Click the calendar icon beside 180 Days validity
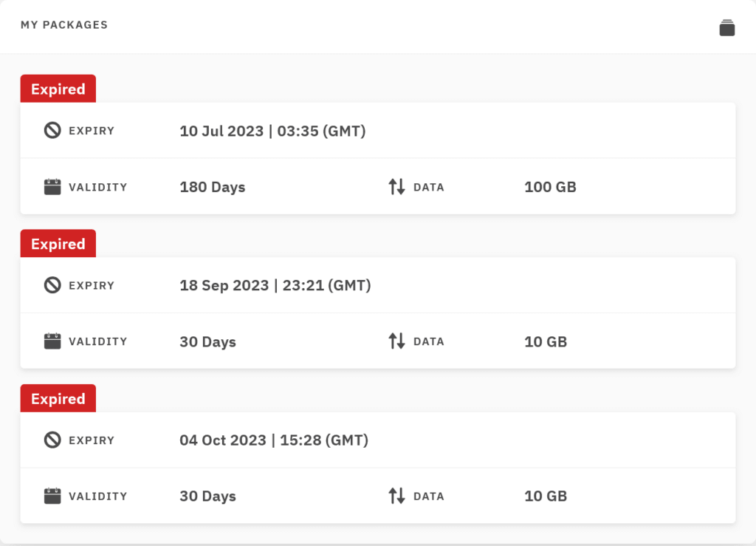Image resolution: width=756 pixels, height=546 pixels. click(x=52, y=187)
